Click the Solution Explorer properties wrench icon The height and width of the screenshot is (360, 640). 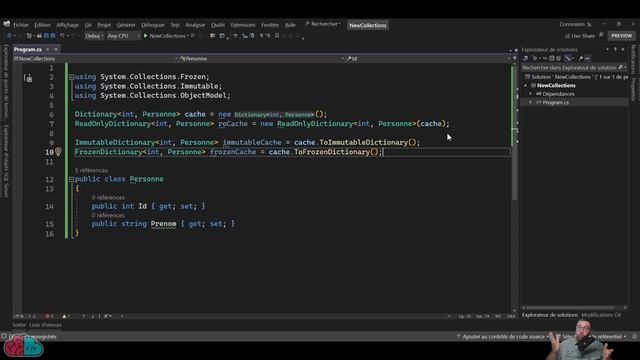point(580,58)
